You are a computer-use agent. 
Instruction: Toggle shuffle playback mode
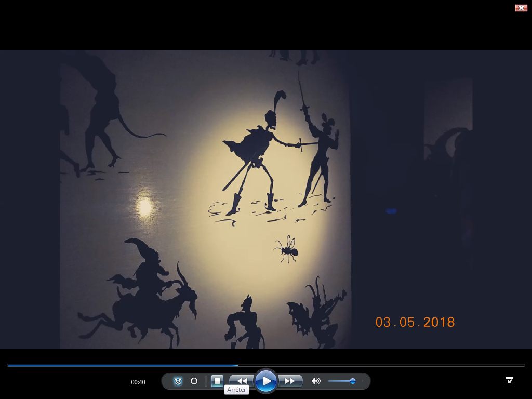[x=178, y=381]
